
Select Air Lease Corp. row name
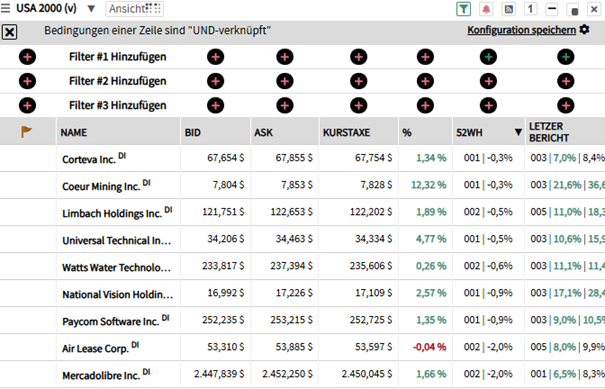[x=95, y=348]
